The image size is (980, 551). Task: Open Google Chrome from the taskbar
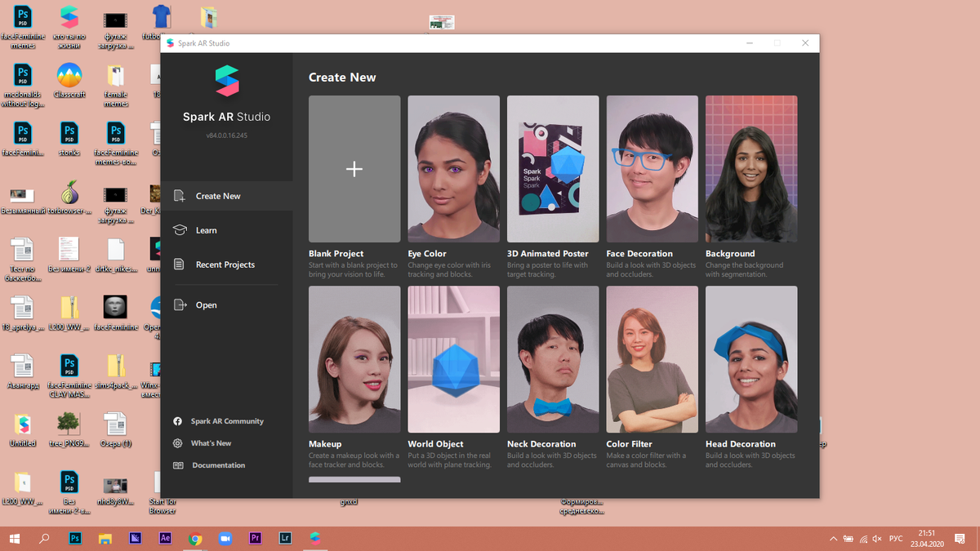(195, 539)
